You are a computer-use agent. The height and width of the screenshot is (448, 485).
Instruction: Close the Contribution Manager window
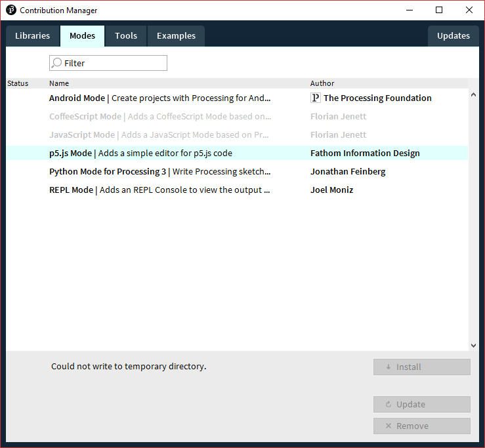469,10
